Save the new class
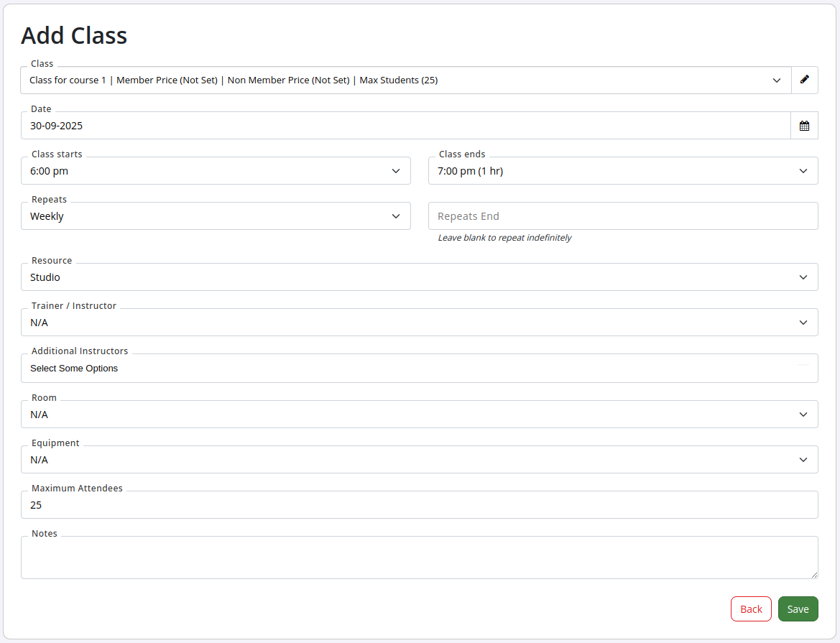 click(798, 609)
